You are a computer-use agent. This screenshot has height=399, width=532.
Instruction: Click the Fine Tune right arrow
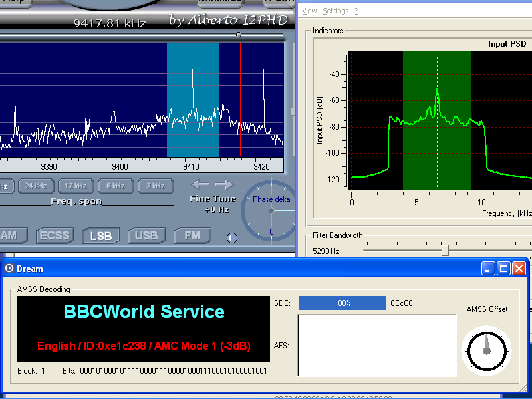225,184
